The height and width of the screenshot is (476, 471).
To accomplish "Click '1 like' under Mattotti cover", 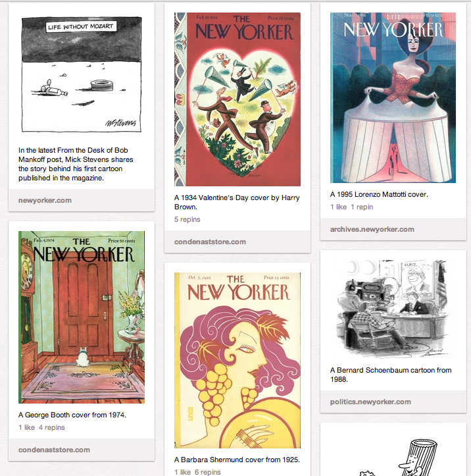I will pyautogui.click(x=338, y=207).
